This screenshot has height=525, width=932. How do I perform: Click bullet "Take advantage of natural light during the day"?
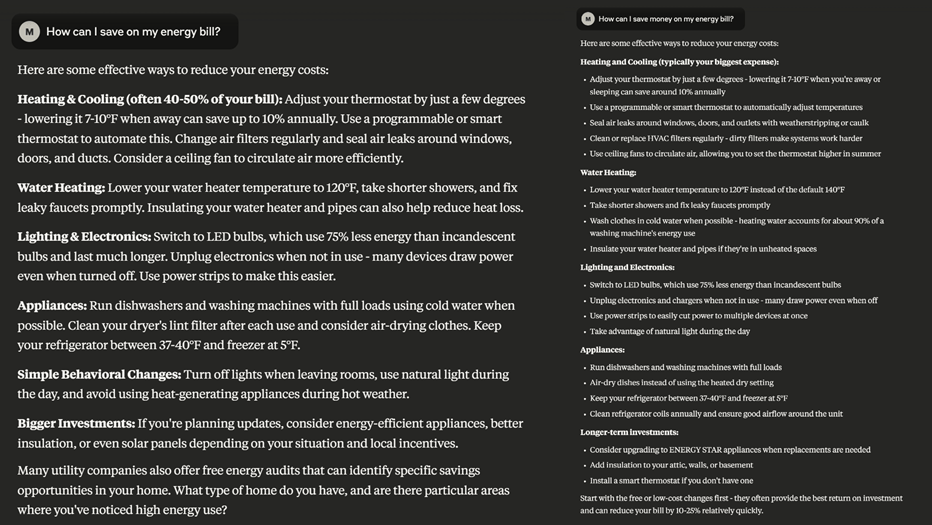pyautogui.click(x=670, y=332)
